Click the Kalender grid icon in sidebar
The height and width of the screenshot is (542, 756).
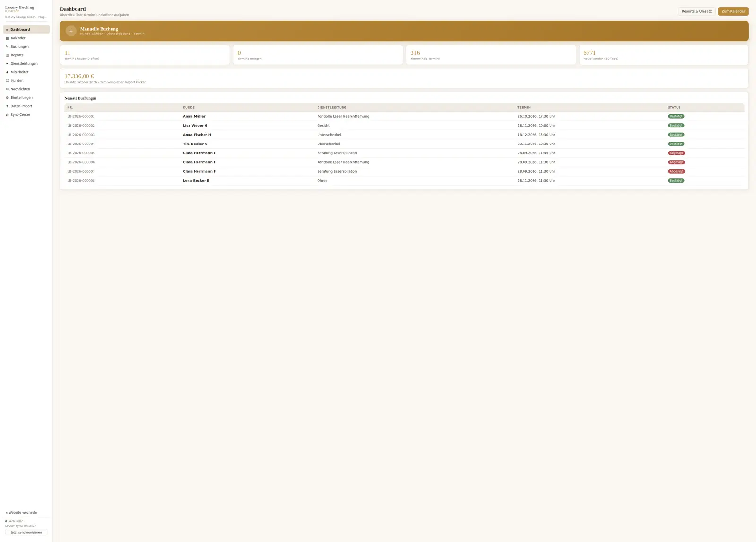coord(7,38)
